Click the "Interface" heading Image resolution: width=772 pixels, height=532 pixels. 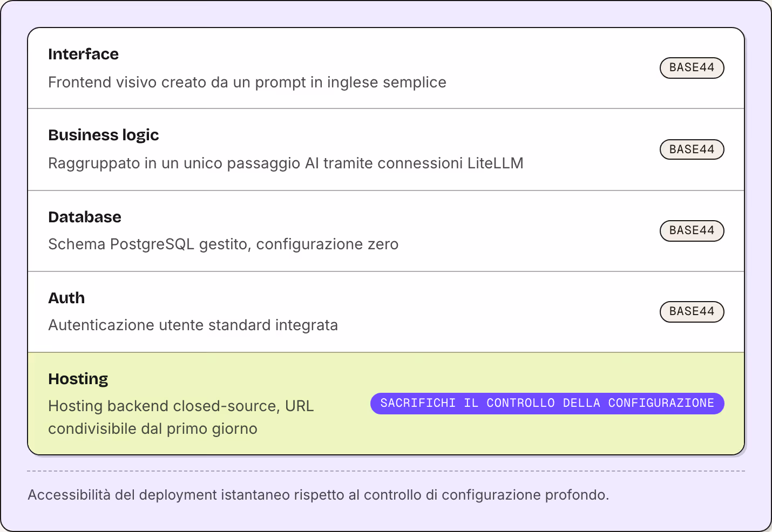(83, 54)
